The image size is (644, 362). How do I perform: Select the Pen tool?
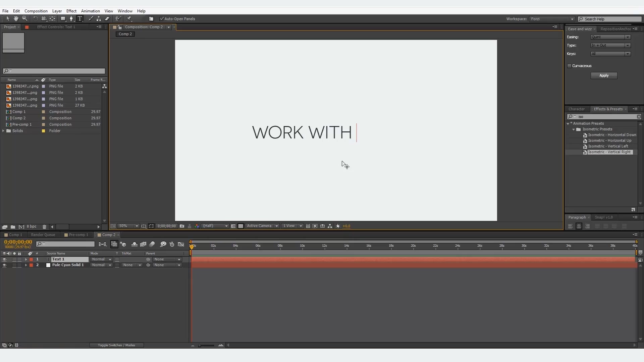pos(71,19)
